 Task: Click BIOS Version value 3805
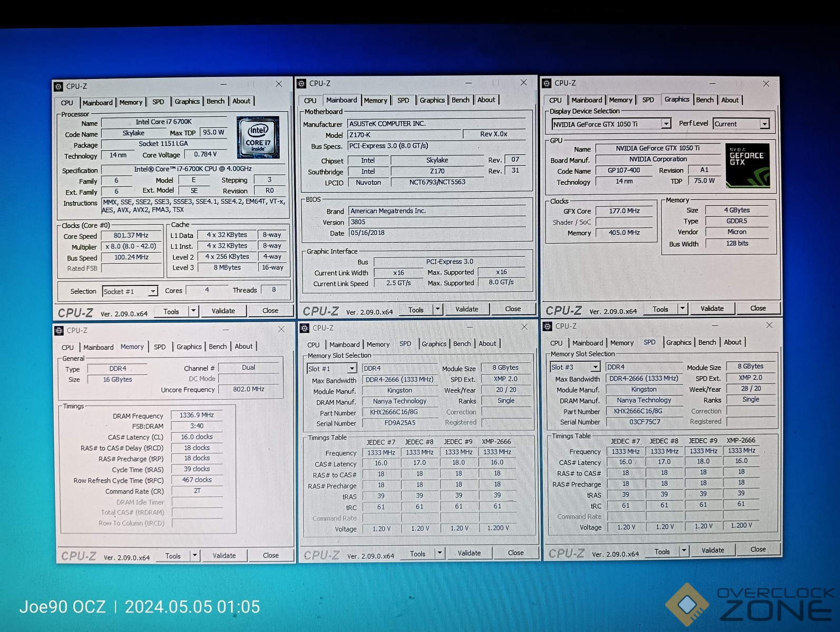tap(436, 222)
